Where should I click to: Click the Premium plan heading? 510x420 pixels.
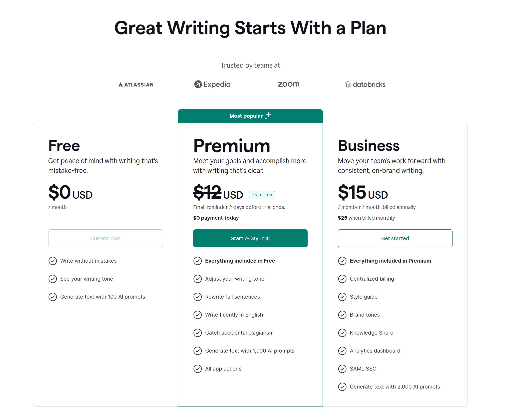coord(232,146)
